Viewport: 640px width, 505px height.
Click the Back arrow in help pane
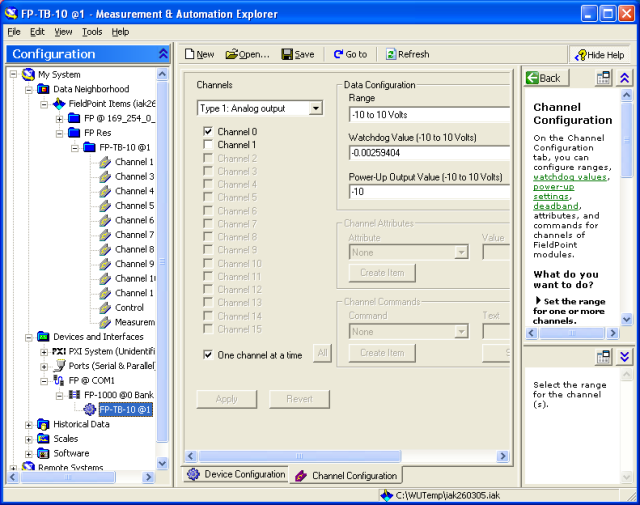[532, 78]
